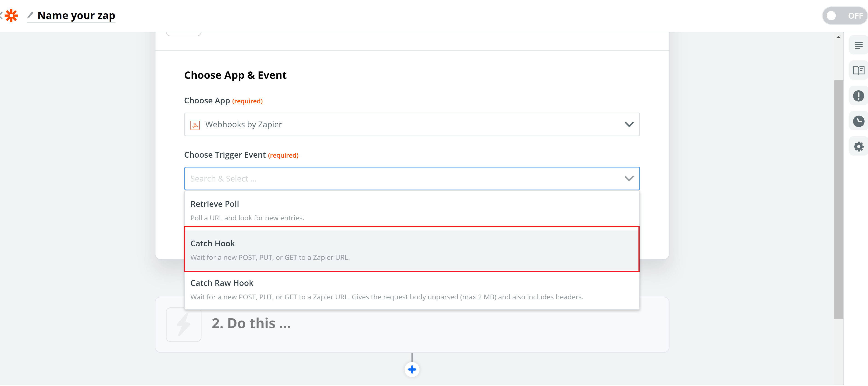Open the task history clock icon

(x=859, y=121)
